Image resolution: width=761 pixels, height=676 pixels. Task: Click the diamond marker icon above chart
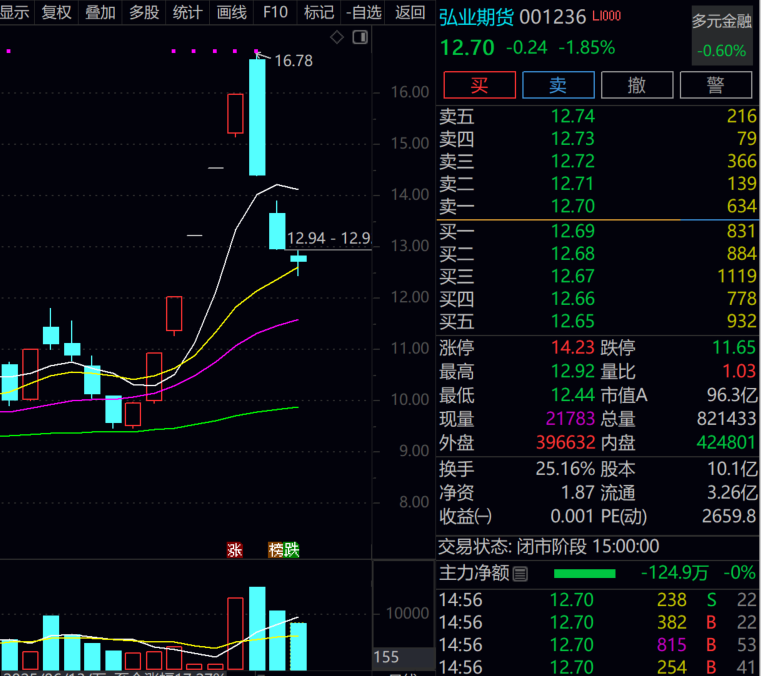tap(337, 37)
